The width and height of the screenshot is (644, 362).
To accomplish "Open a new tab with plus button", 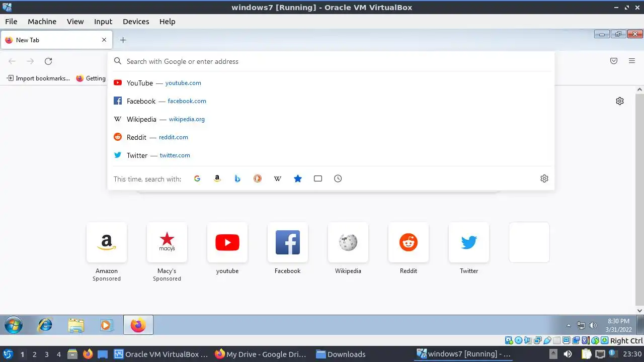I will 123,40.
